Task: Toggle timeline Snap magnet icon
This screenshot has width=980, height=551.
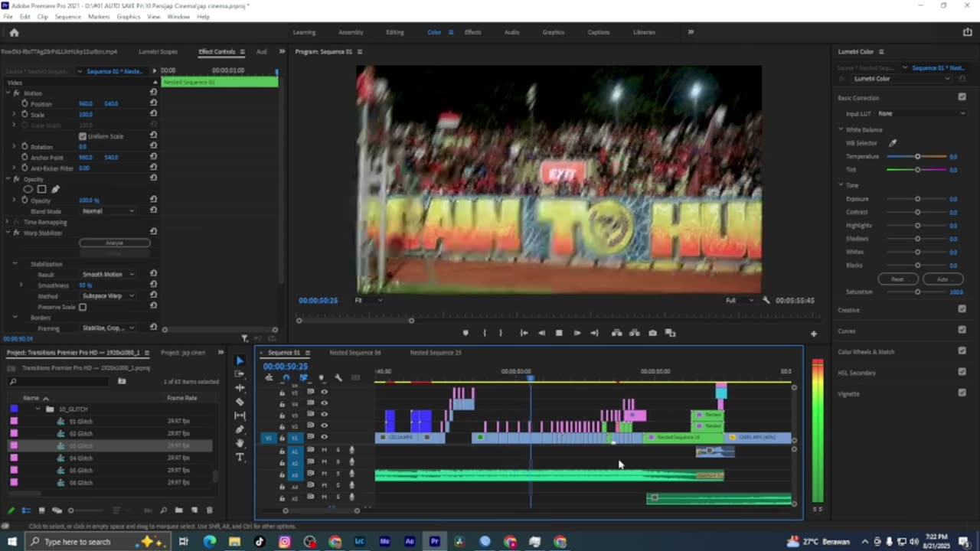Action: pyautogui.click(x=286, y=378)
